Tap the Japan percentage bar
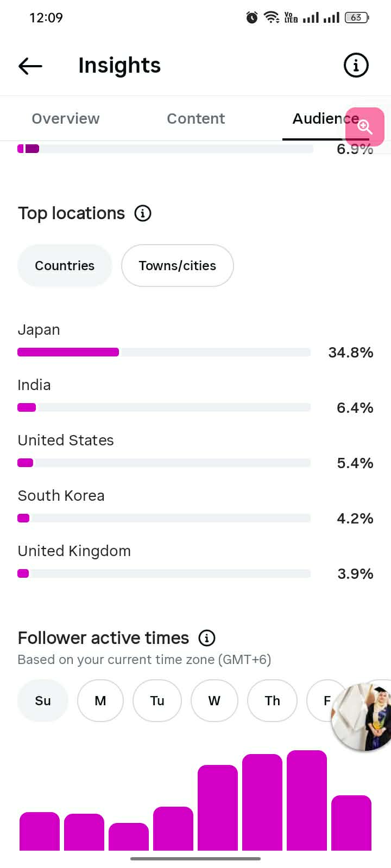The width and height of the screenshot is (391, 868). [164, 352]
